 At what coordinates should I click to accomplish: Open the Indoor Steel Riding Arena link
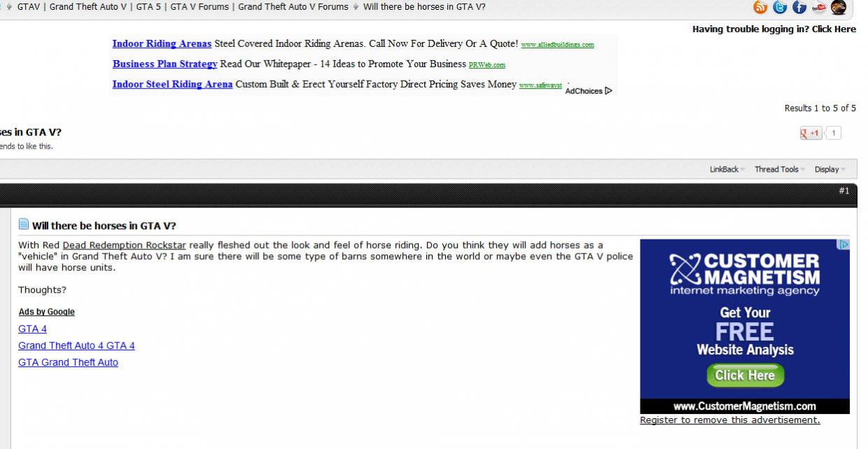[172, 84]
